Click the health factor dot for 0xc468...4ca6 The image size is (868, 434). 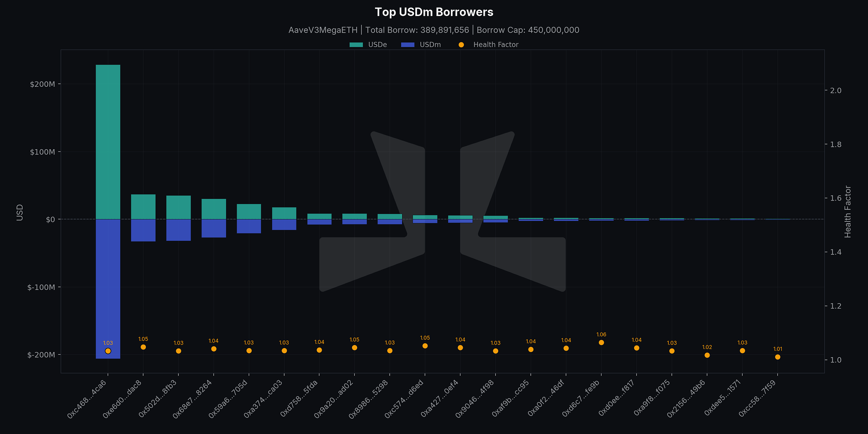[108, 351]
